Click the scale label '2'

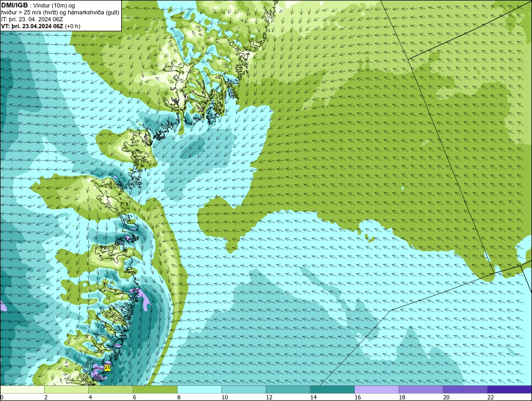(x=46, y=397)
